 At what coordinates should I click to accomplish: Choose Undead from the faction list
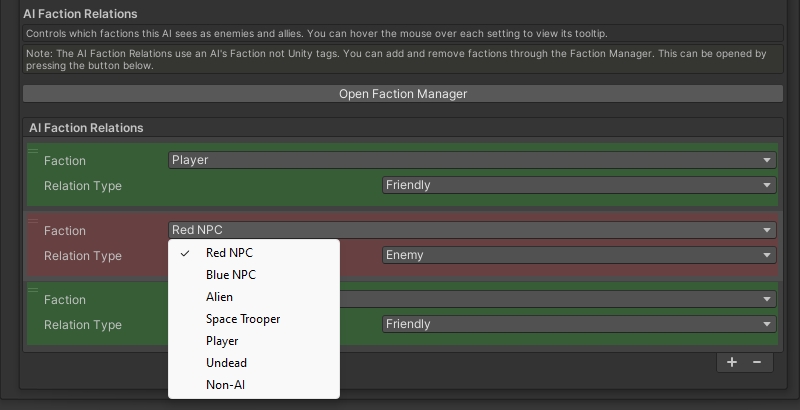pos(225,363)
